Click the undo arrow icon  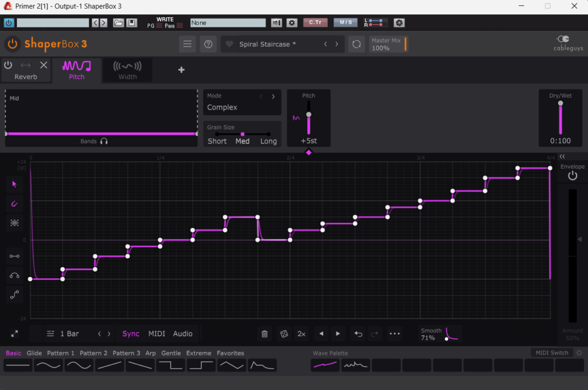click(x=358, y=334)
